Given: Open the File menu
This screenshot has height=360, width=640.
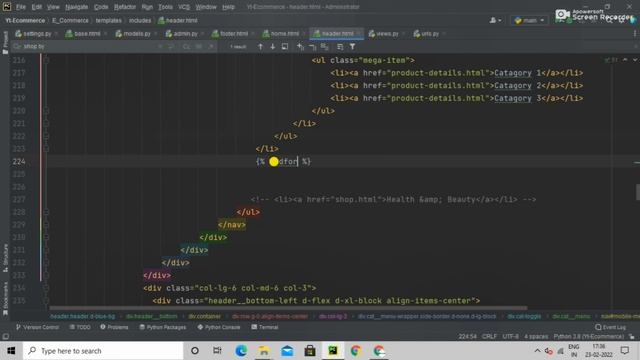Looking at the screenshot, I should (x=20, y=7).
